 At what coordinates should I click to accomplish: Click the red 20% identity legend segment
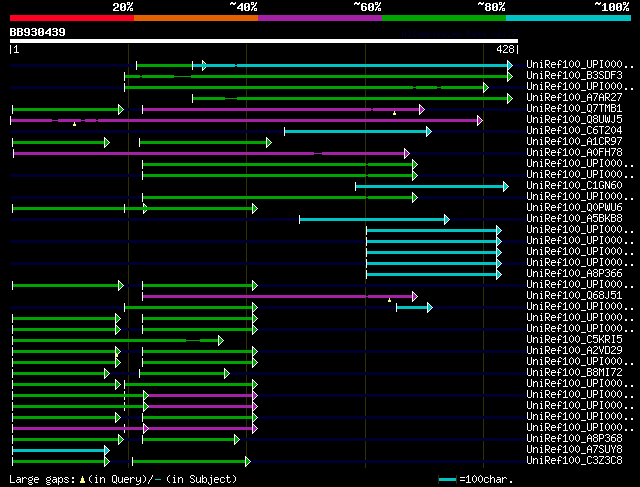[x=72, y=18]
